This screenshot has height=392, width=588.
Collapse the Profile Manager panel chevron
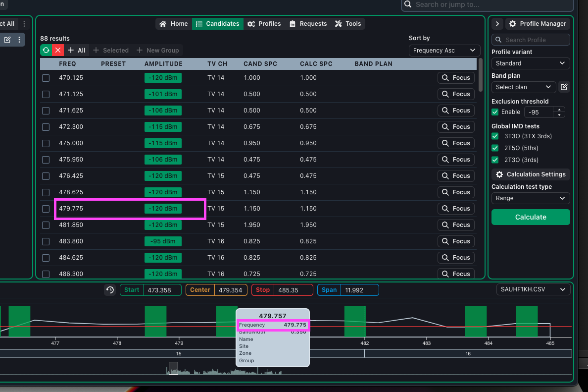click(497, 24)
